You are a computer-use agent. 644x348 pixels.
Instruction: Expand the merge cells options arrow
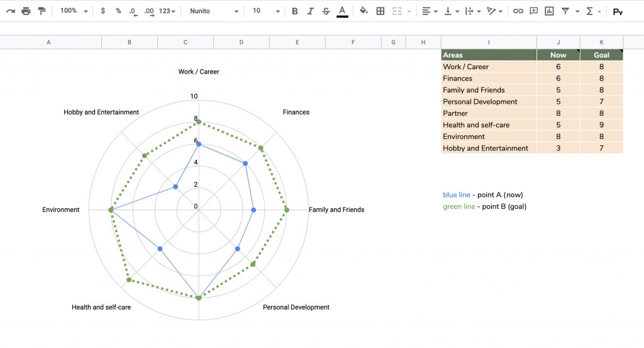pyautogui.click(x=409, y=11)
